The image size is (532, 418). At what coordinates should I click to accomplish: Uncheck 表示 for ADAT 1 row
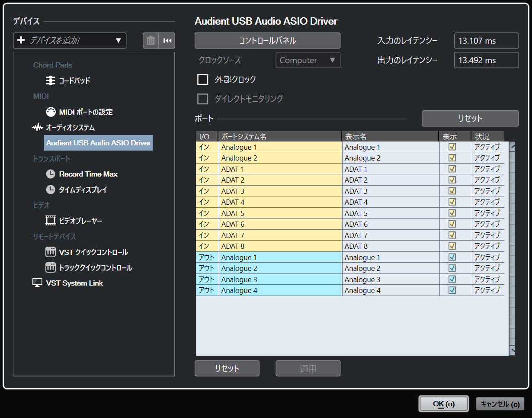[452, 169]
